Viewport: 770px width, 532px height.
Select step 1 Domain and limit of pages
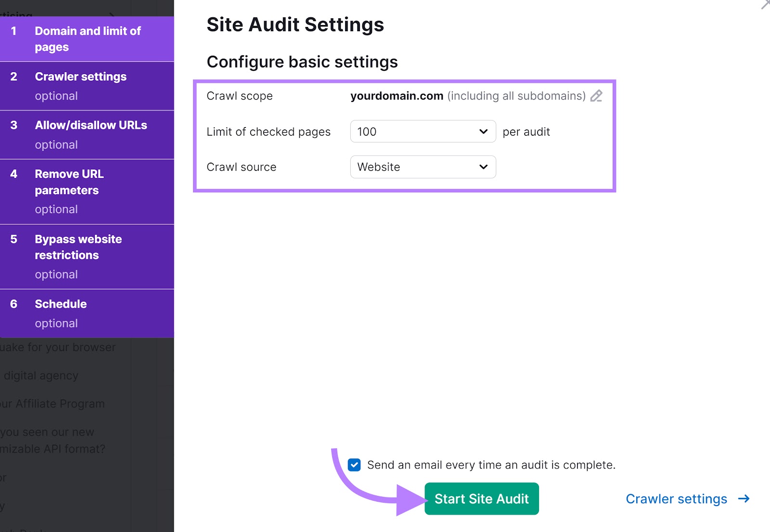coord(87,38)
